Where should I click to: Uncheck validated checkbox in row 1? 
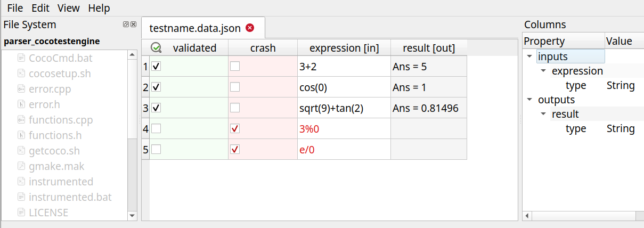coord(156,67)
